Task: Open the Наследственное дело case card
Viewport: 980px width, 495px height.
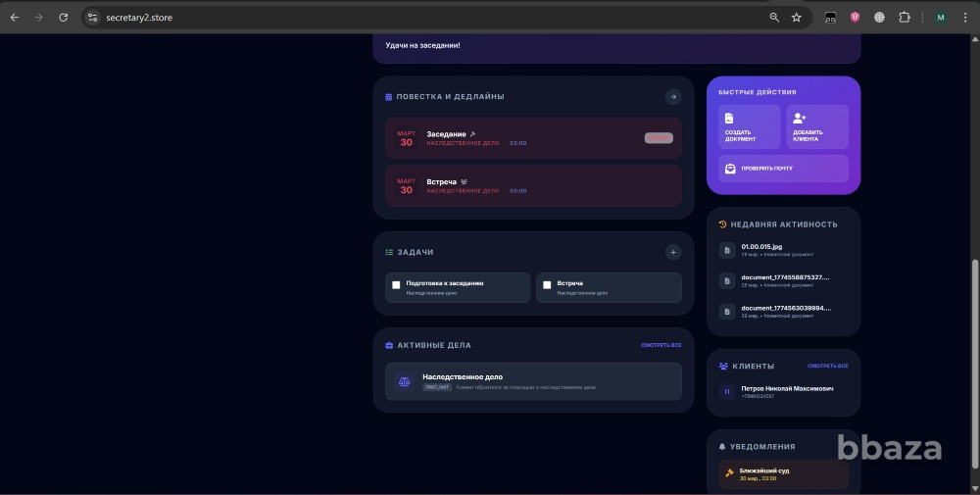Action: 533,381
